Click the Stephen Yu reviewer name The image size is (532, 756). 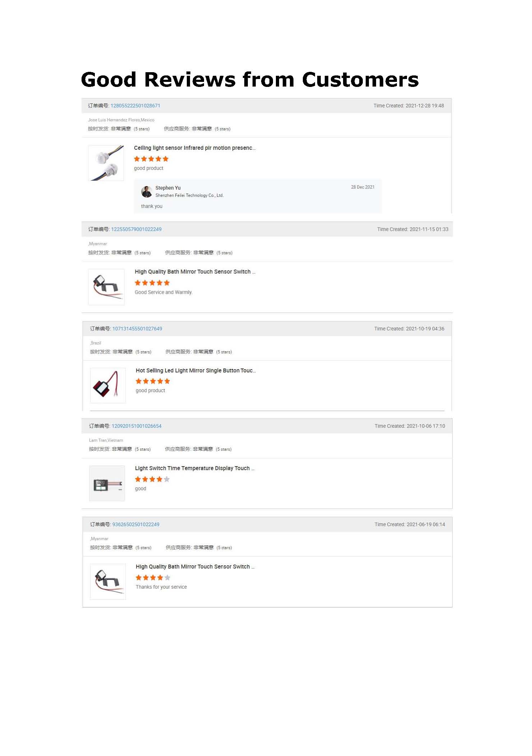pos(168,188)
